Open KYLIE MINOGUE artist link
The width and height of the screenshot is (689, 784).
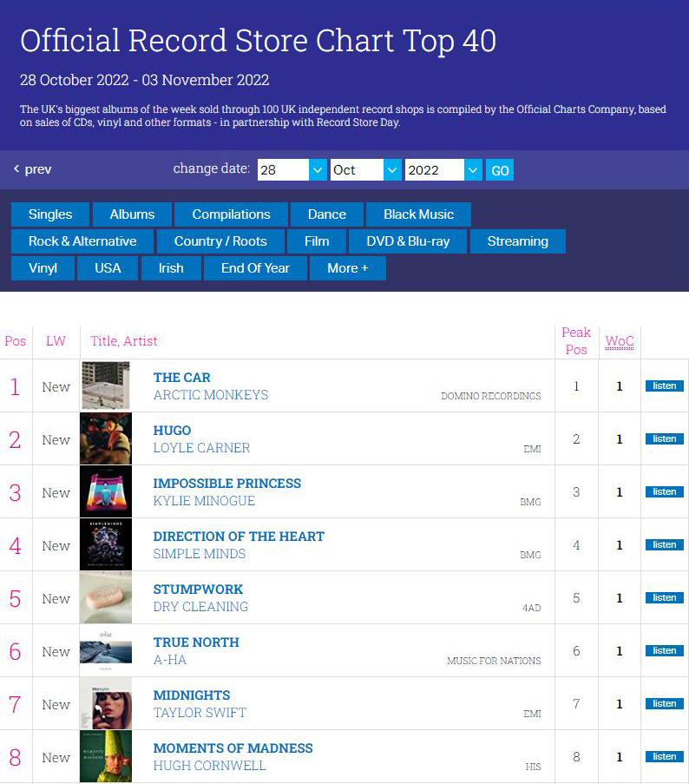coord(204,501)
